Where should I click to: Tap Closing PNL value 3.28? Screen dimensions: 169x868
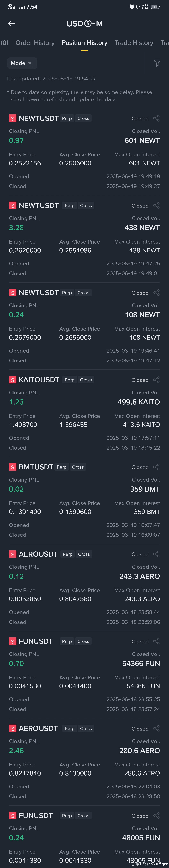tap(16, 228)
